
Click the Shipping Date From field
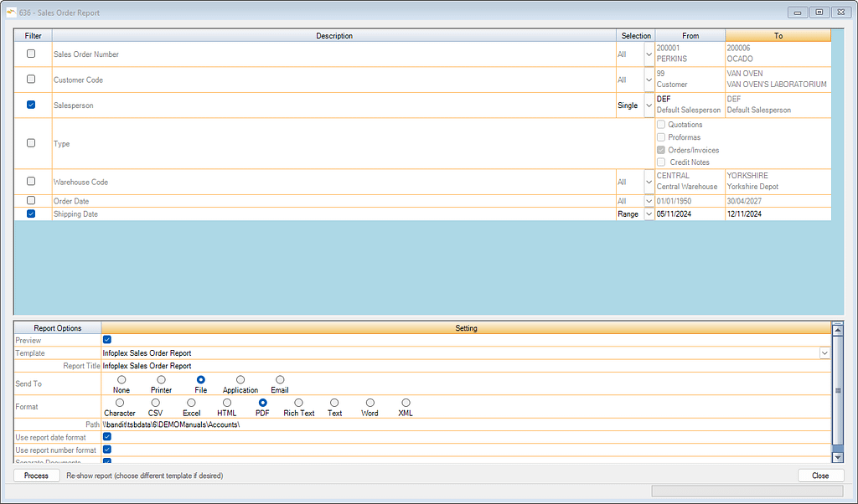[689, 214]
